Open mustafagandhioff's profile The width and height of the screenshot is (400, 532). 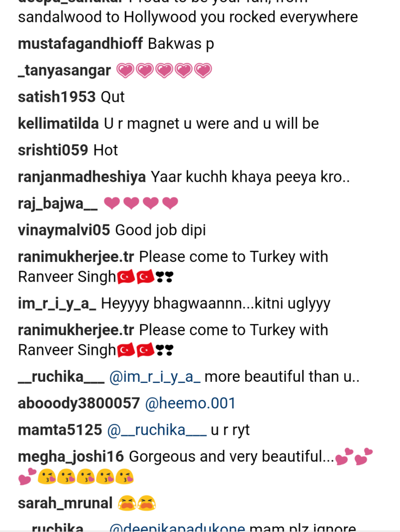tap(81, 44)
